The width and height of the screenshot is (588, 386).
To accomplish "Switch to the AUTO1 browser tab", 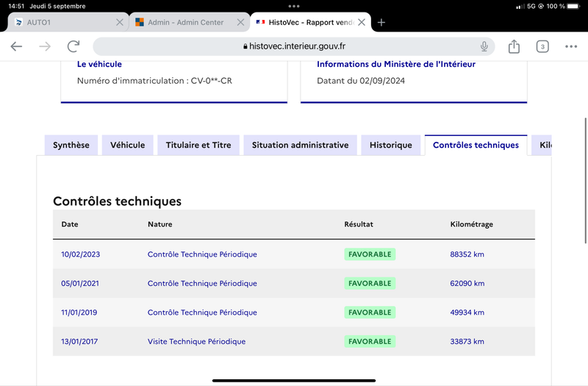I will 68,23.
